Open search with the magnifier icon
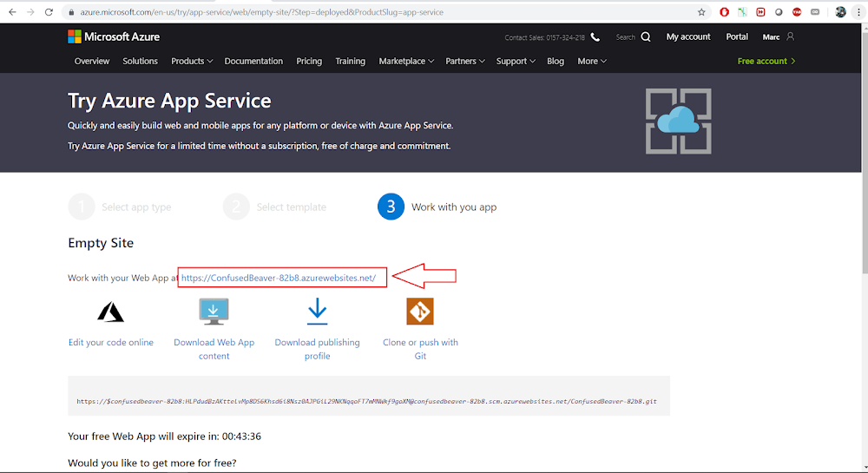 tap(646, 37)
